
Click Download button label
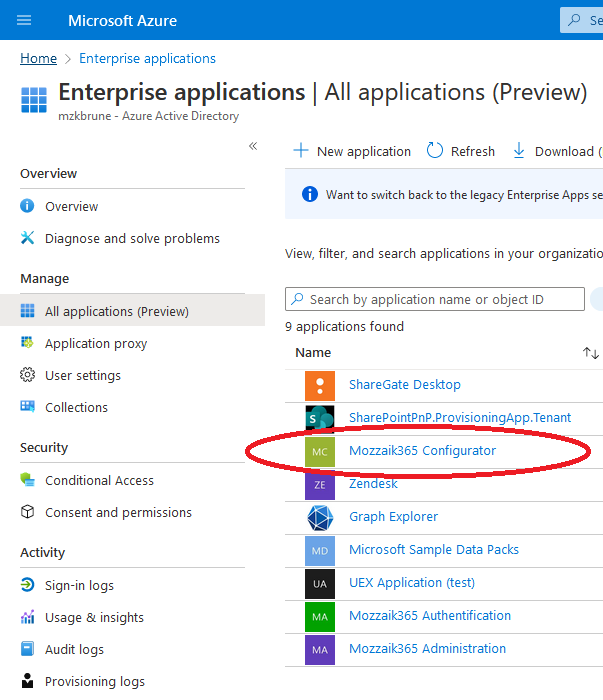[564, 151]
